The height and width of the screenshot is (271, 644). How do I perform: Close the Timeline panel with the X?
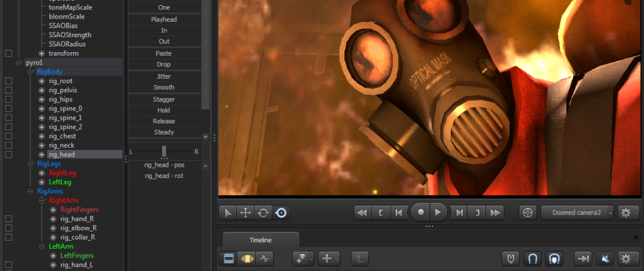[636, 238]
